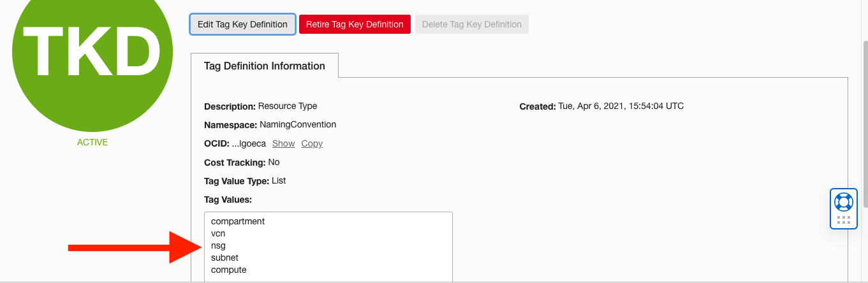Select vcn in Tag Values list
Screen dimensions: 868x283
[218, 233]
